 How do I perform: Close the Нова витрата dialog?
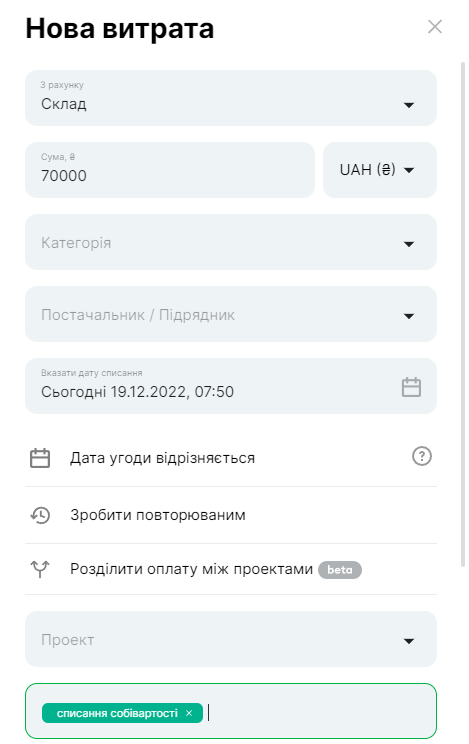click(x=434, y=27)
